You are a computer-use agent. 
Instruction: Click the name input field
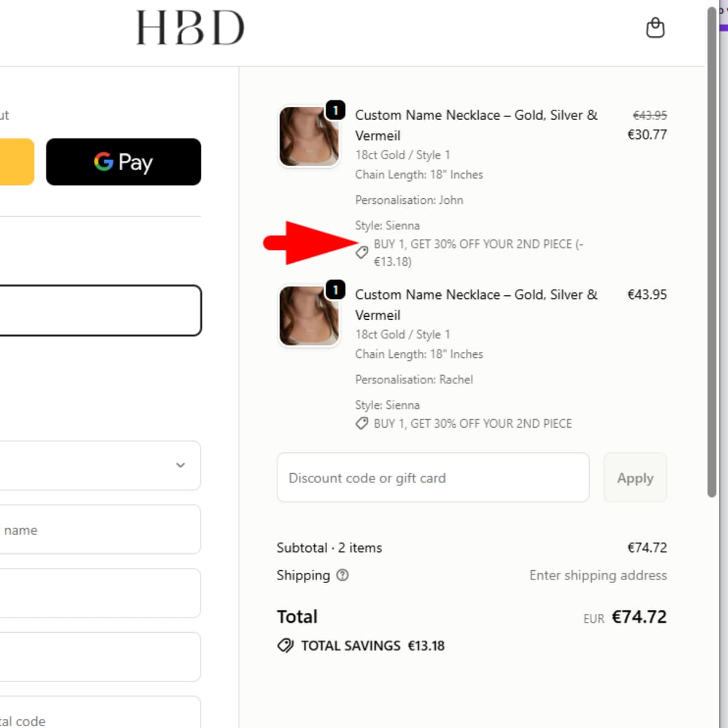(x=100, y=530)
